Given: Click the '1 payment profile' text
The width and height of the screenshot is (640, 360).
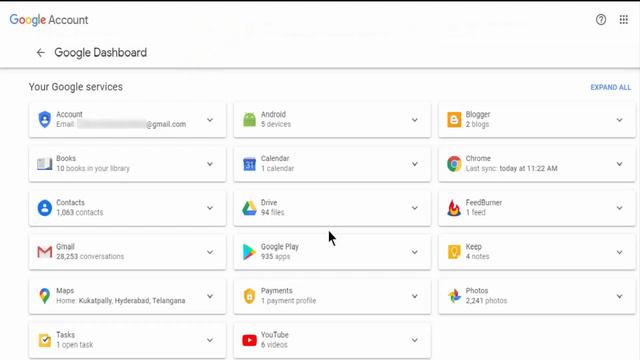Looking at the screenshot, I should click(x=288, y=301).
